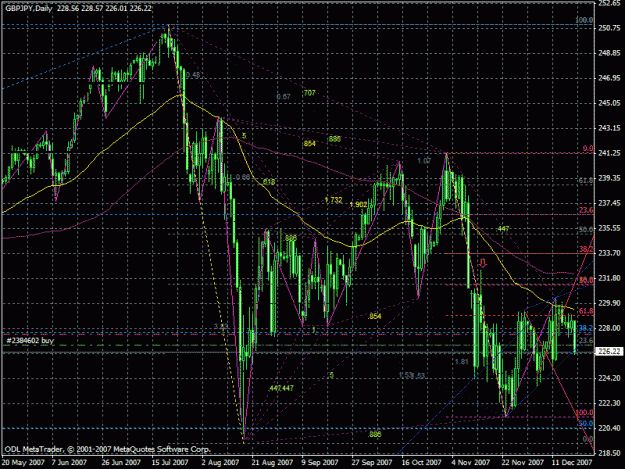This screenshot has height=469, width=625.
Task: Click the '21 Aug 2007' date label
Action: point(273,462)
